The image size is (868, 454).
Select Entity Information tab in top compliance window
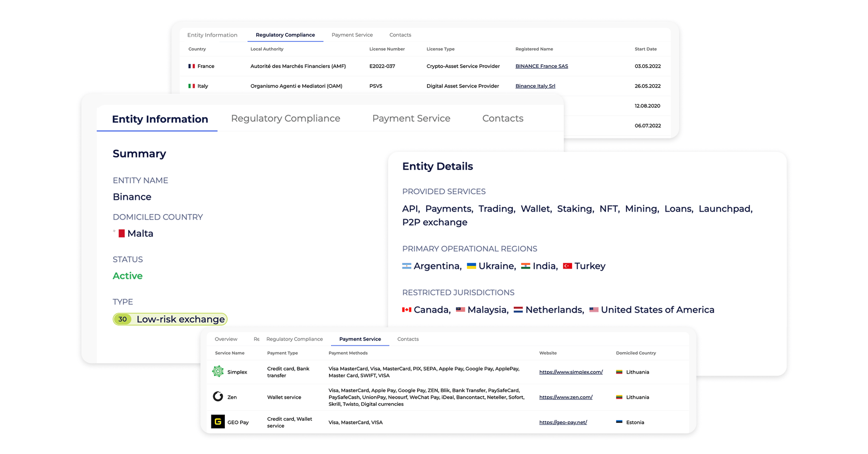[x=212, y=35]
